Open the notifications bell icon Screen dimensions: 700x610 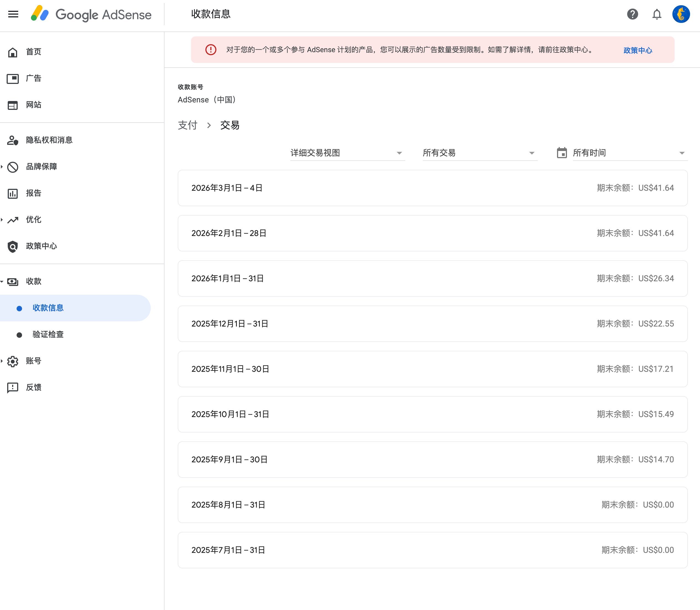(657, 14)
